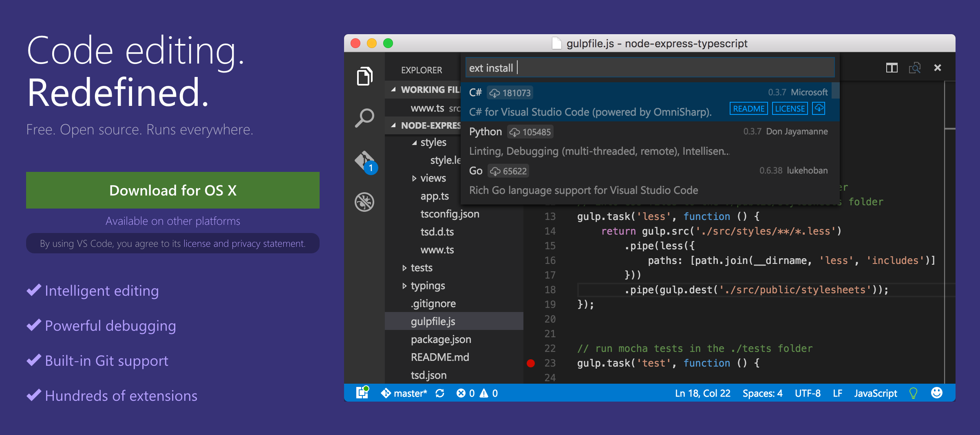Open the Git source control icon with badge
The height and width of the screenshot is (435, 980).
tap(366, 162)
